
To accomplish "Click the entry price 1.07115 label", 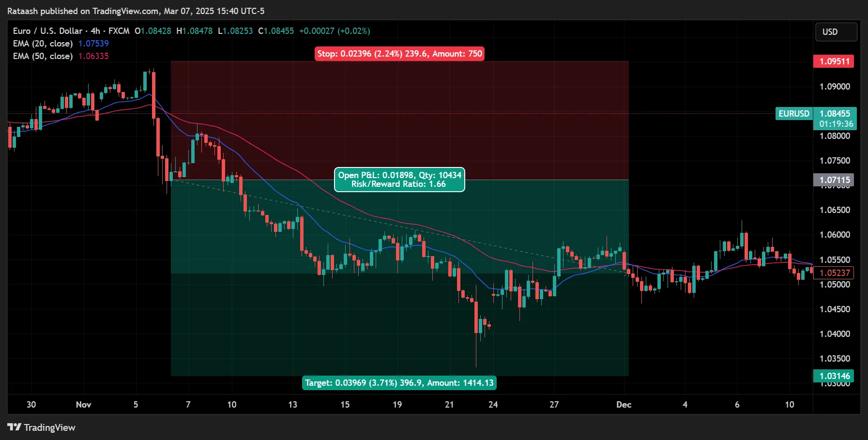I will pos(834,180).
